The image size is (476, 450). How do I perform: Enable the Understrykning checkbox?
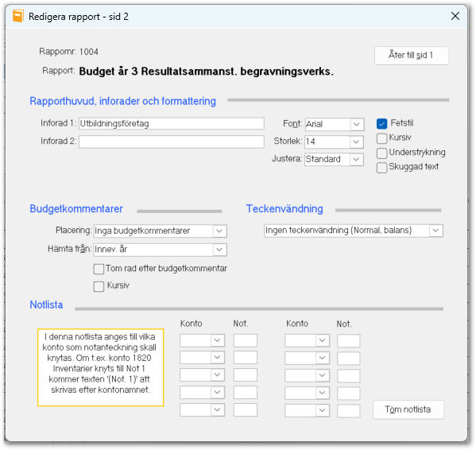pyautogui.click(x=381, y=153)
